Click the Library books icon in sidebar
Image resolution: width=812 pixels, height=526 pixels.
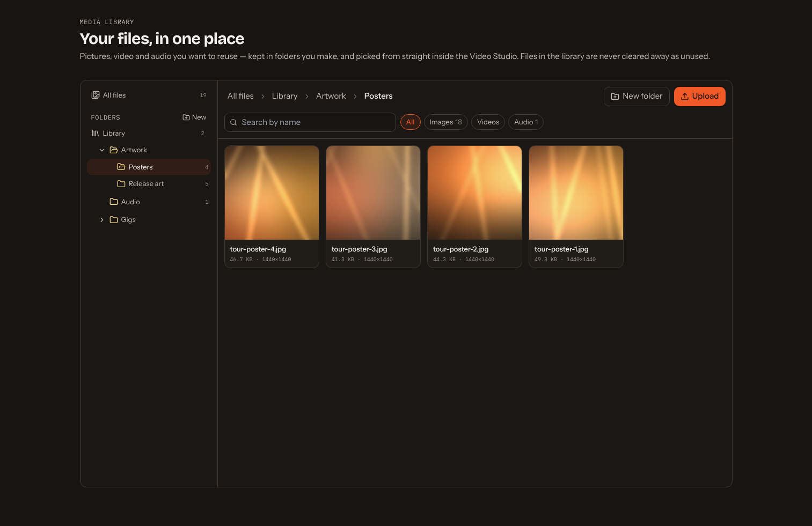click(96, 134)
